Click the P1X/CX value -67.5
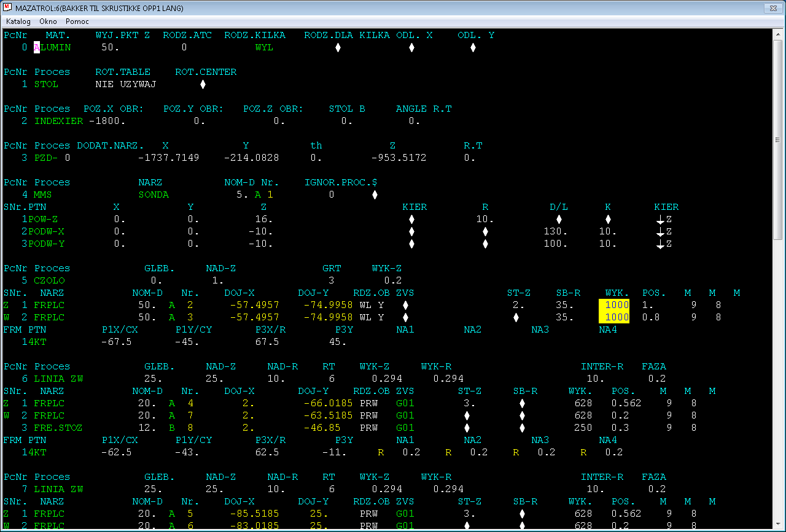 [x=117, y=342]
